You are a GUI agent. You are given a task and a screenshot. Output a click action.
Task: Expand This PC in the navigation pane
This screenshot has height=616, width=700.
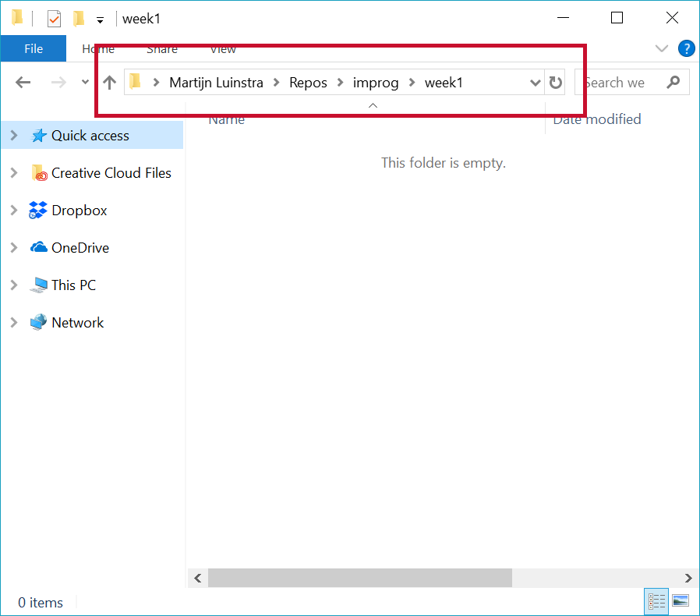tap(14, 285)
